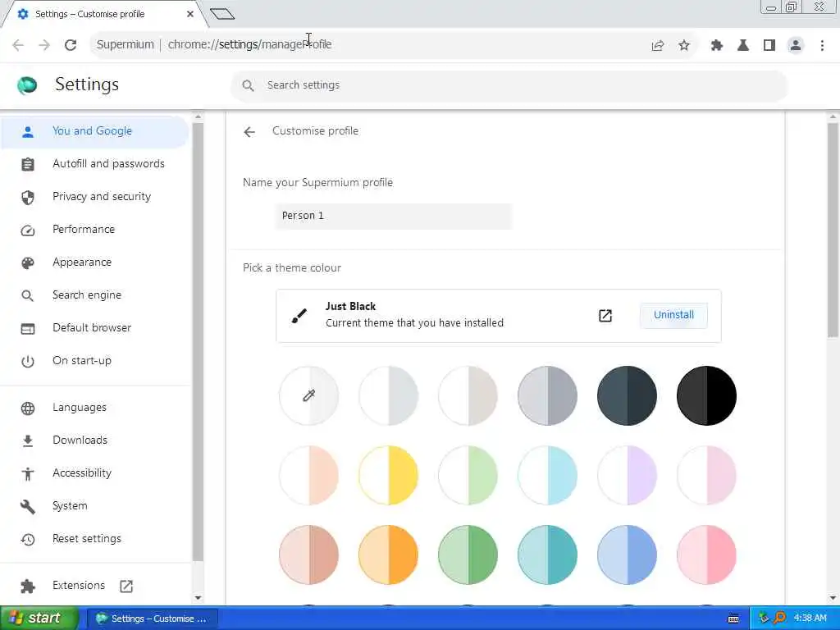Viewport: 840px width, 630px height.
Task: Click the browser forward arrow
Action: coord(44,45)
